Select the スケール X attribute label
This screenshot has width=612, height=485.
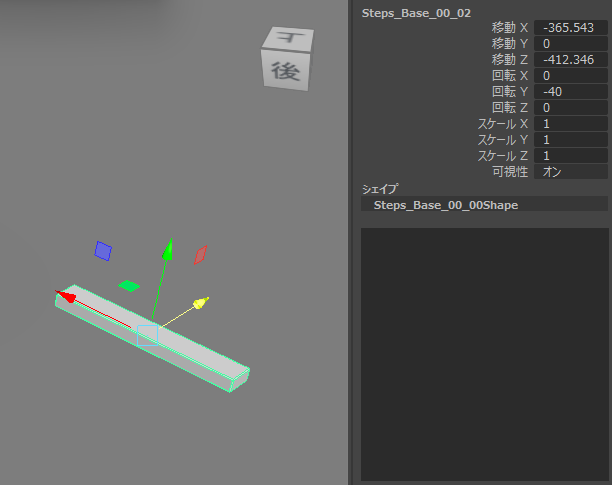point(504,124)
